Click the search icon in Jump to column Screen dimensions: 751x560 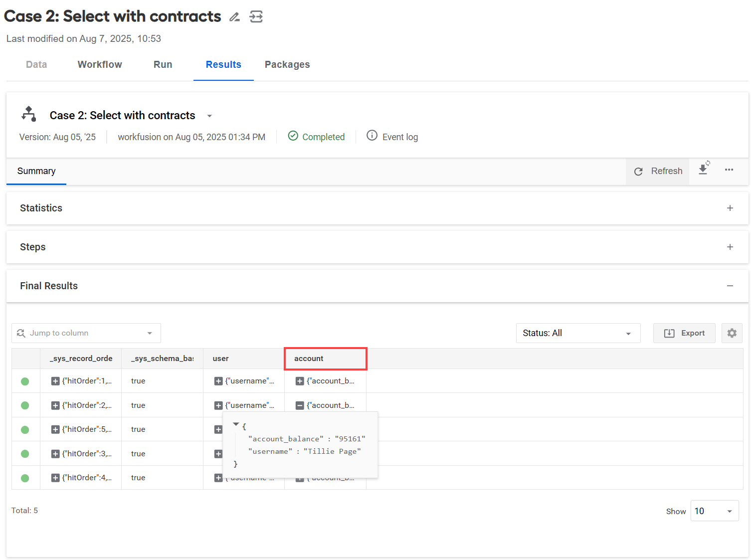(x=21, y=333)
